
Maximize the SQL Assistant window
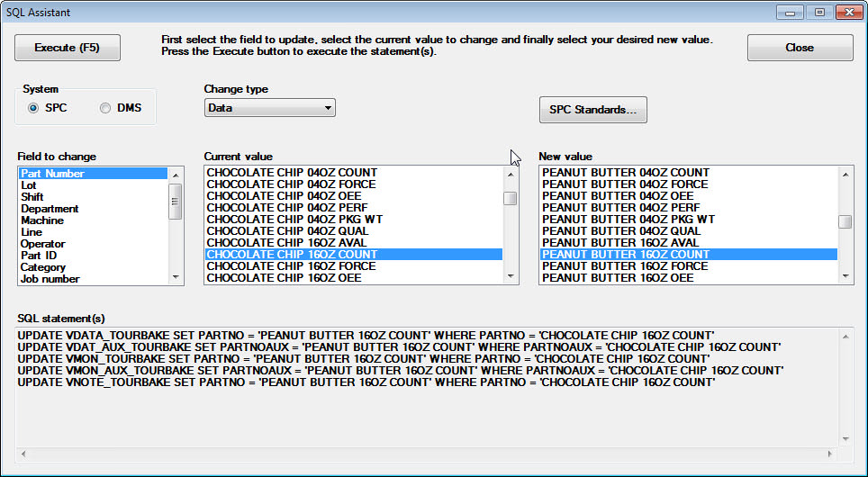click(819, 13)
